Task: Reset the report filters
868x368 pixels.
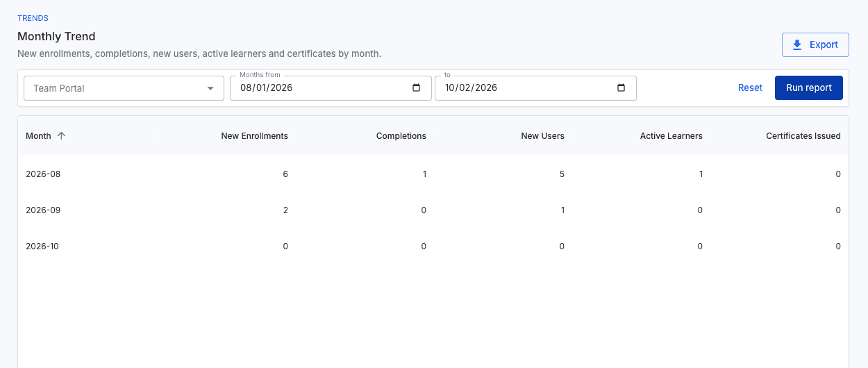Action: 750,88
